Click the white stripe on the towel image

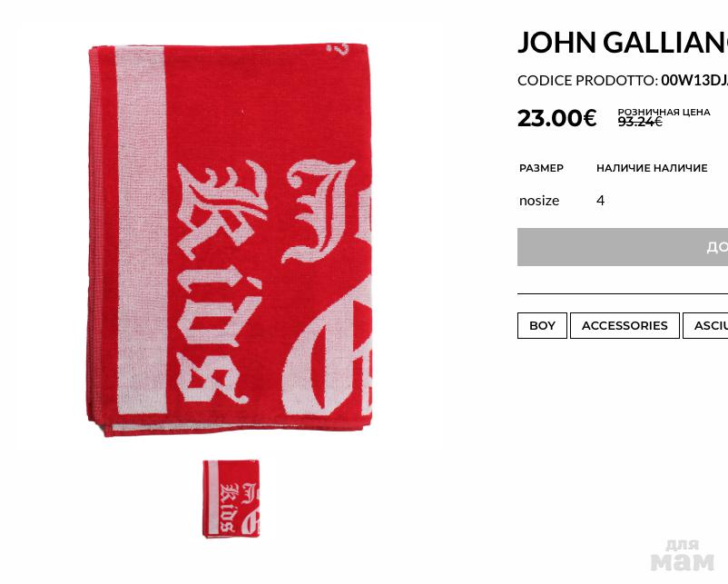pyautogui.click(x=141, y=230)
